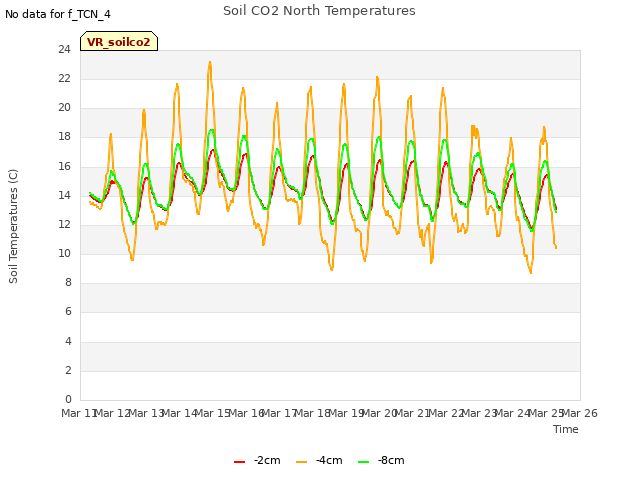Image resolution: width=640 pixels, height=480 pixels.
Task: Click the chart title Soil CO2 North Temperatures
Action: pos(319,11)
